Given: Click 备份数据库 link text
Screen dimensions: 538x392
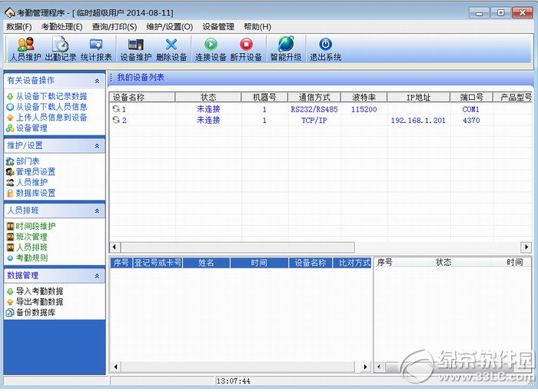Looking at the screenshot, I should pos(35,313).
